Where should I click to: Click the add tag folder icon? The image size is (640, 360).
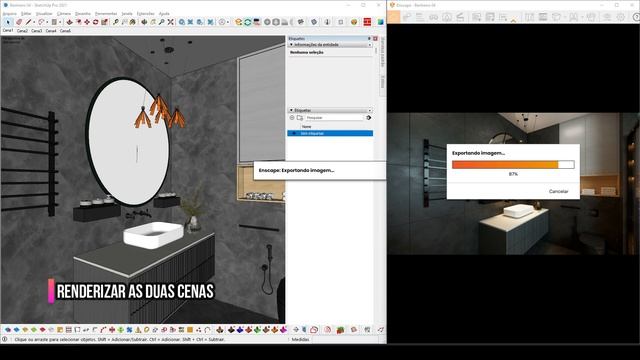(x=300, y=118)
